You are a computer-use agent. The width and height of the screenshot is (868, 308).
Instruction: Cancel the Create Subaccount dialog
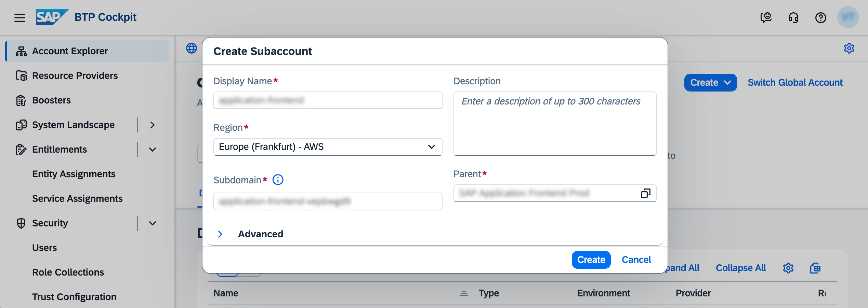point(636,260)
